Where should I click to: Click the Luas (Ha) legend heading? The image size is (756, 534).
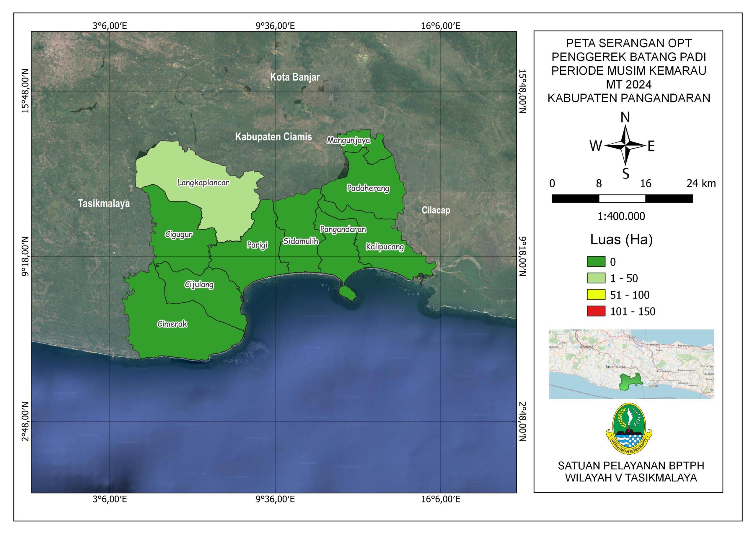[621, 239]
